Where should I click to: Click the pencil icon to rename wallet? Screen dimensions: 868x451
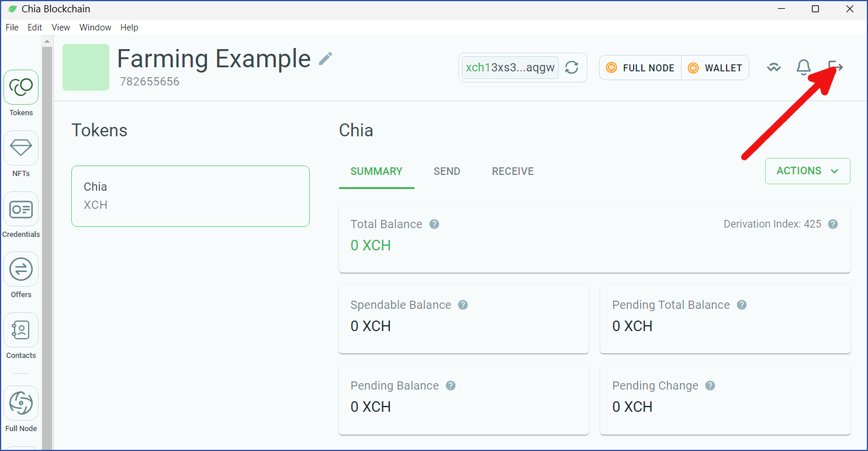pos(326,58)
